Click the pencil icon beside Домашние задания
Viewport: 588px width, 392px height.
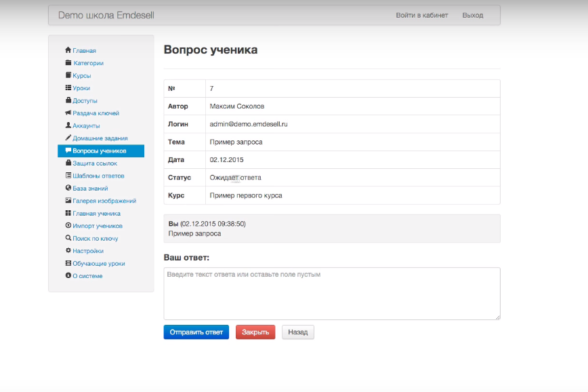click(68, 138)
